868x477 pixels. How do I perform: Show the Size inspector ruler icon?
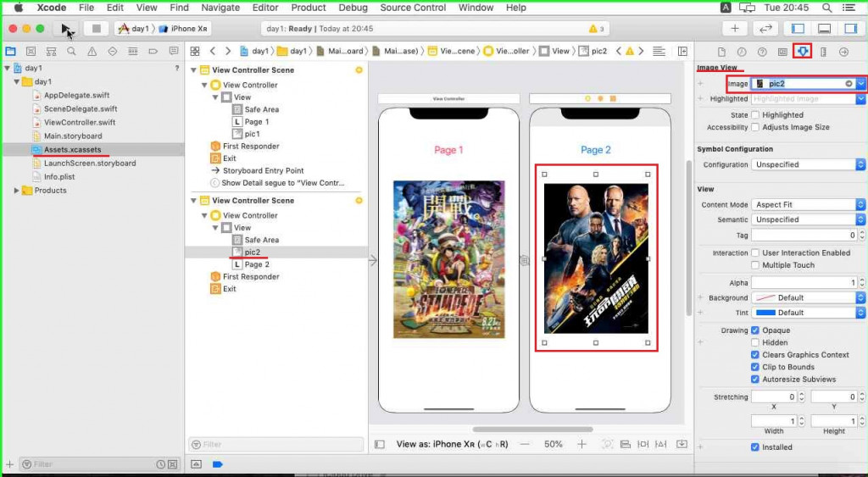(x=823, y=52)
